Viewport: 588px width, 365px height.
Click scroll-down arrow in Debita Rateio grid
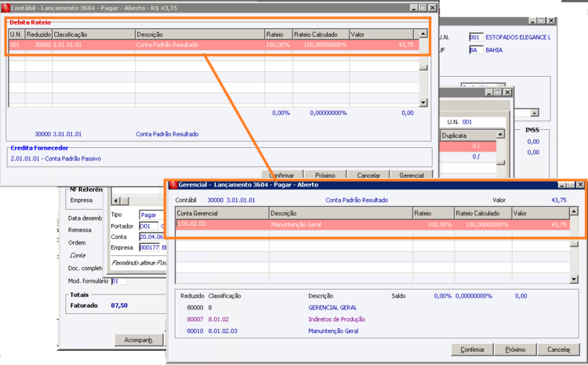click(423, 103)
